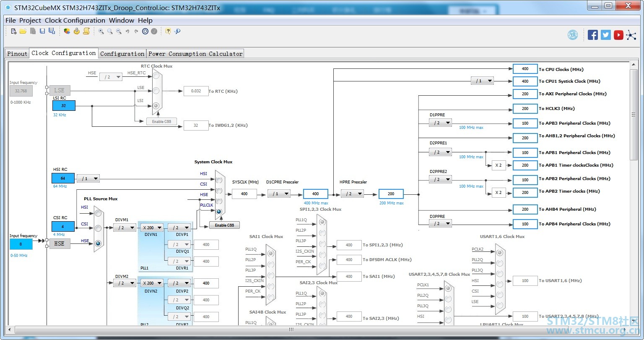Click the Save Project floppy icon

42,31
